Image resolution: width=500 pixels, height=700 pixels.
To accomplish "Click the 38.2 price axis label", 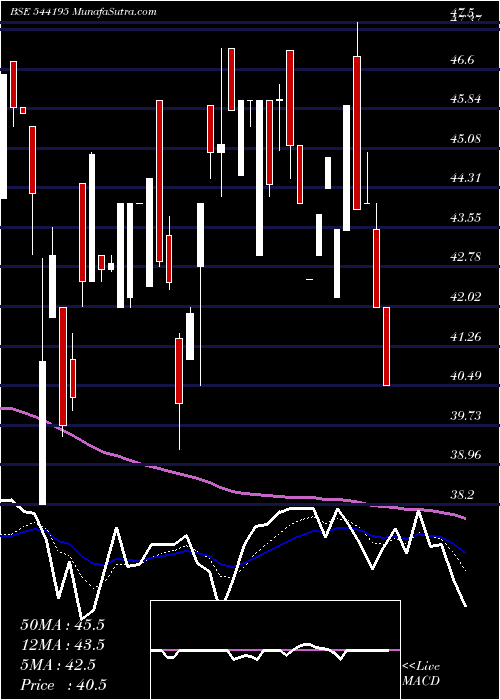I will 463,495.
